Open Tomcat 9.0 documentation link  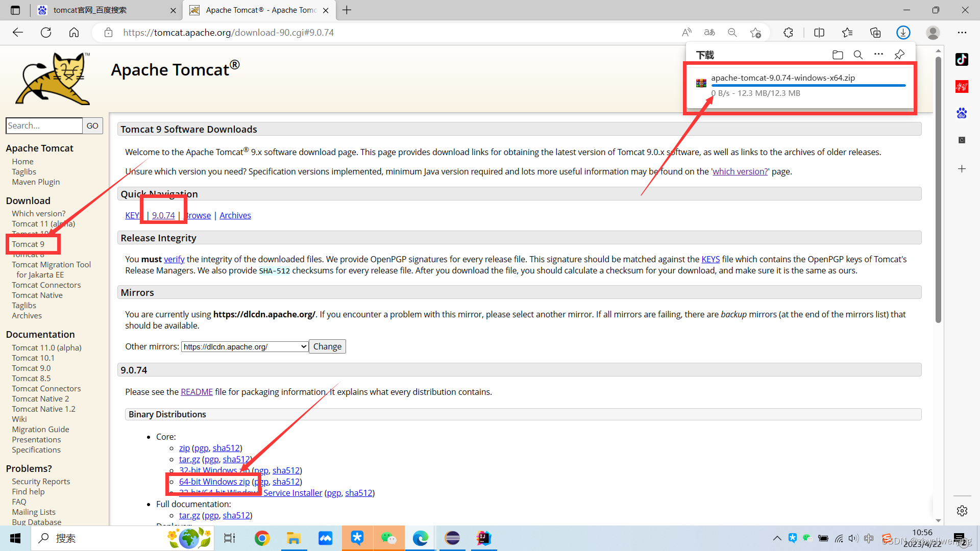pos(31,368)
